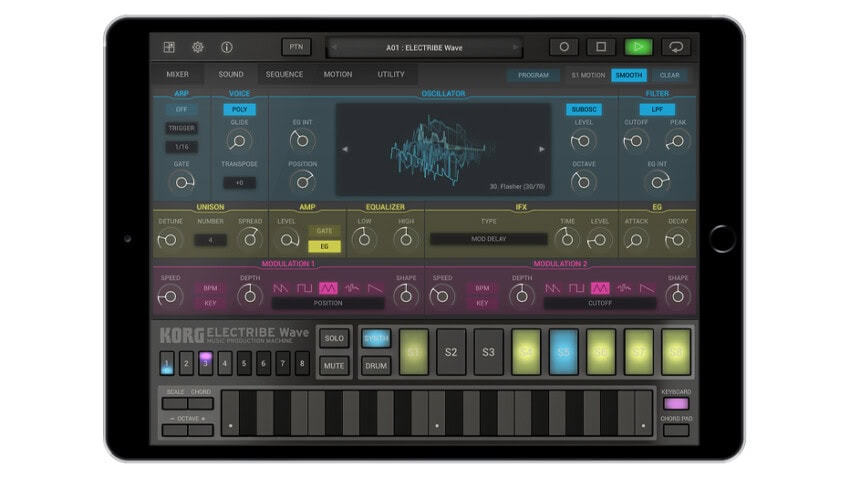Select Modulation 1 sawtooth waveform
This screenshot has height=478, width=850.
[x=281, y=288]
